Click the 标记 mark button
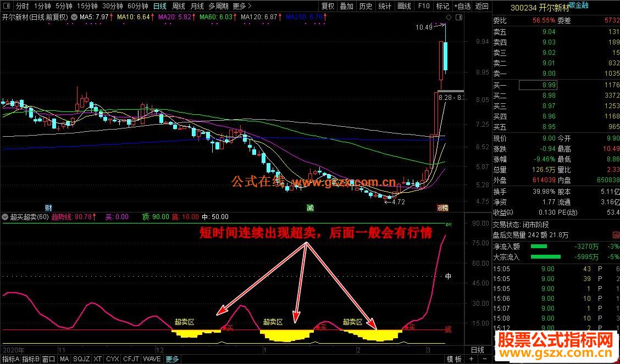Image resolution: width=620 pixels, height=364 pixels. [x=442, y=6]
